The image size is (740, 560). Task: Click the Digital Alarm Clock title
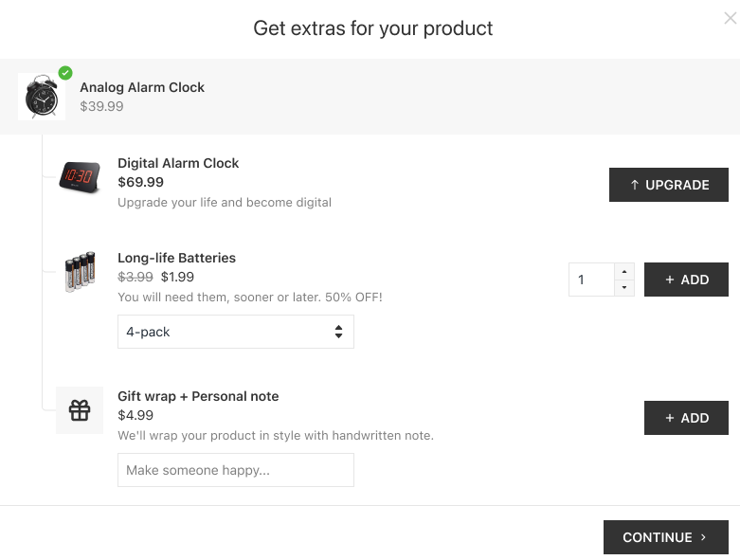(178, 163)
